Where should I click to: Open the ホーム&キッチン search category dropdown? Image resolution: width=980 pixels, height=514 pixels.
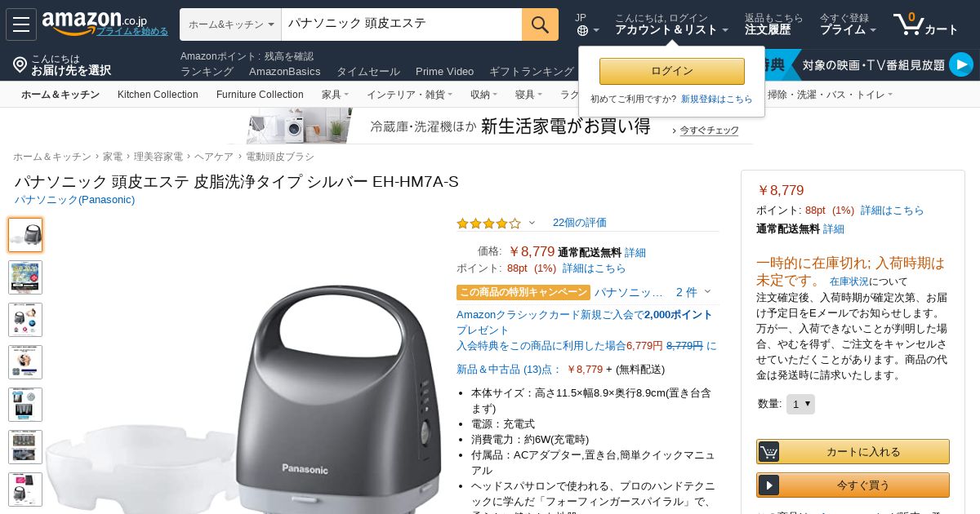point(231,24)
